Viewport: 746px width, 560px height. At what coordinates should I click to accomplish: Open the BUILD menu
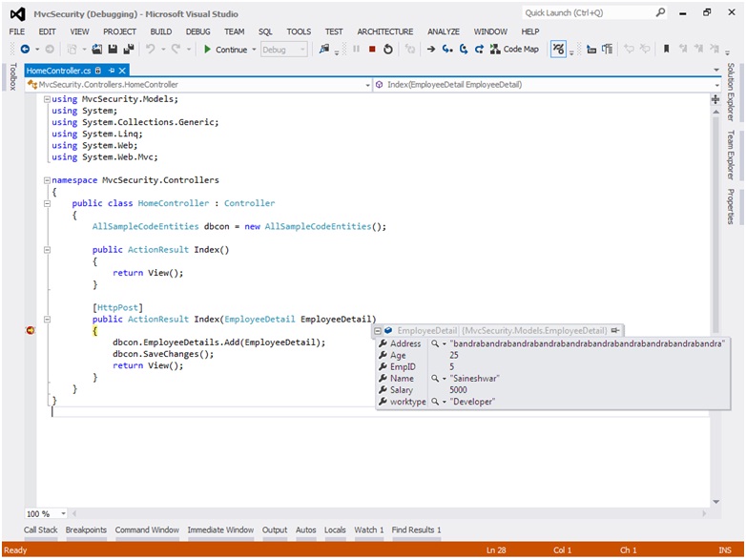pyautogui.click(x=161, y=31)
